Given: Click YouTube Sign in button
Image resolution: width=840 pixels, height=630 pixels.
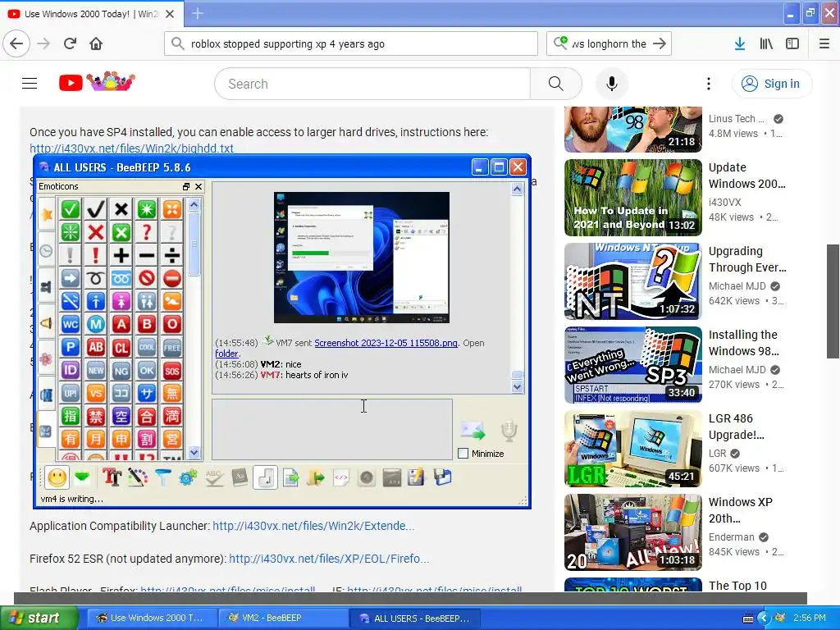Looking at the screenshot, I should (x=772, y=84).
